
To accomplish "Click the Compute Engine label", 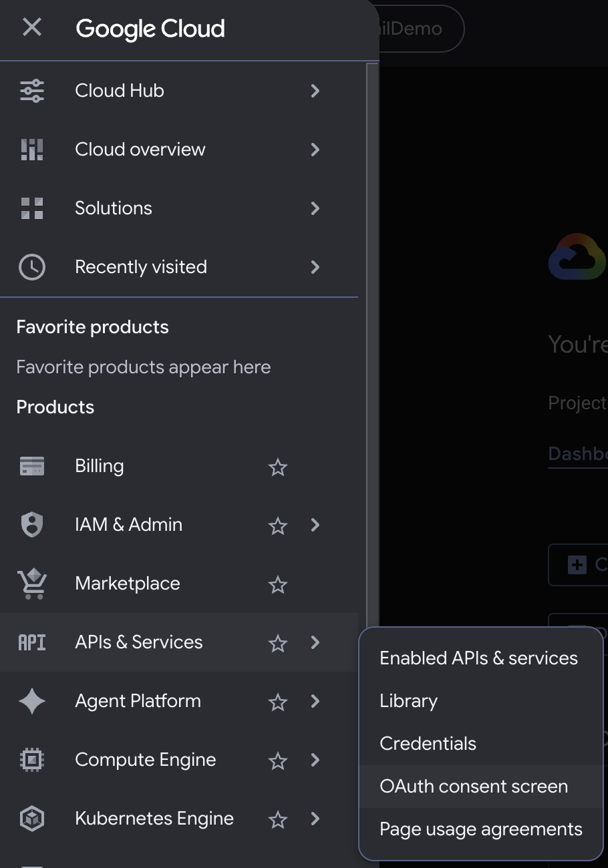I will click(x=146, y=760).
